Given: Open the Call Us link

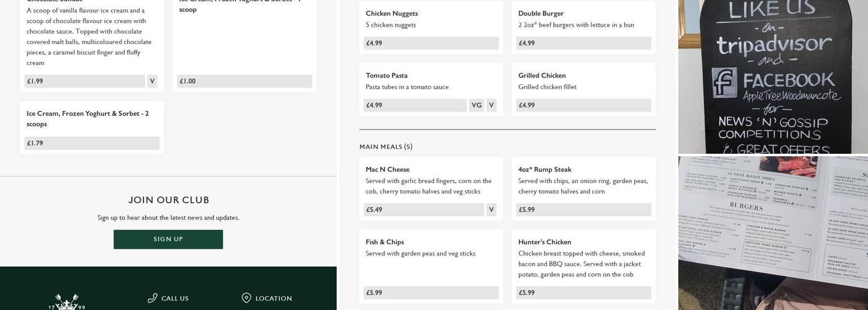Looking at the screenshot, I should (174, 298).
